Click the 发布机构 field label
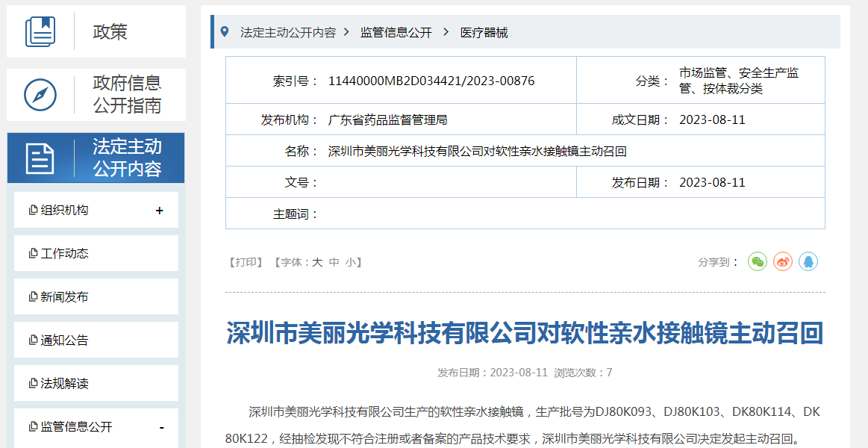Viewport: 868px width, 448px height. (x=290, y=119)
